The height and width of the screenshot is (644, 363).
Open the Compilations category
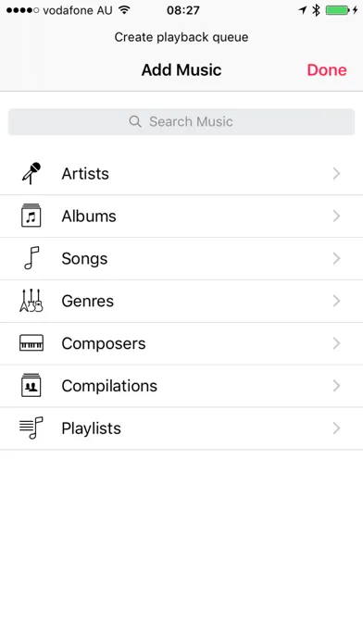pos(181,386)
